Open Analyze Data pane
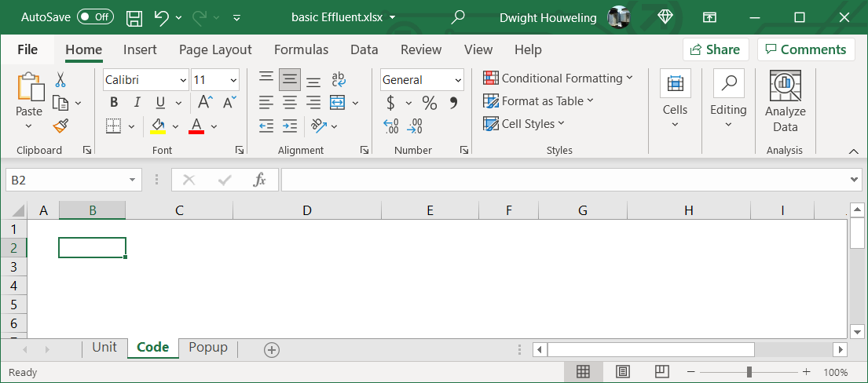The height and width of the screenshot is (383, 868). (785, 102)
